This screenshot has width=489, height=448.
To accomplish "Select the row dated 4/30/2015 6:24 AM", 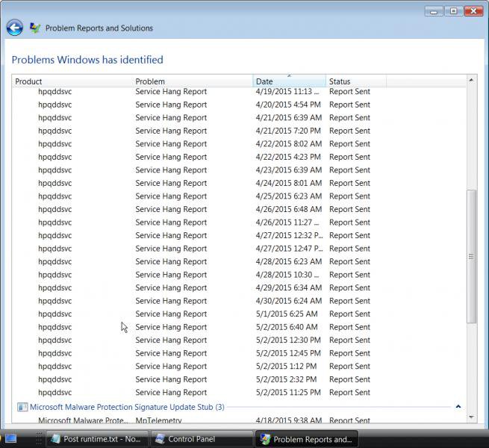I will [x=239, y=301].
